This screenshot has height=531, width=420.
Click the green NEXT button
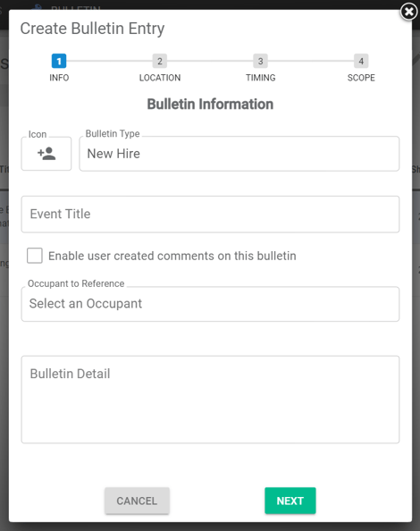[x=290, y=501]
